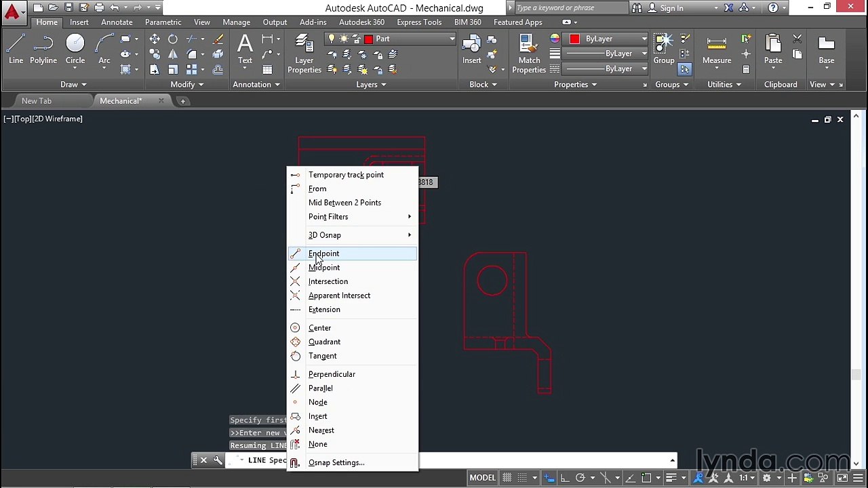Click the Save icon in quick access toolbar
This screenshot has width=868, height=488.
[x=68, y=7]
